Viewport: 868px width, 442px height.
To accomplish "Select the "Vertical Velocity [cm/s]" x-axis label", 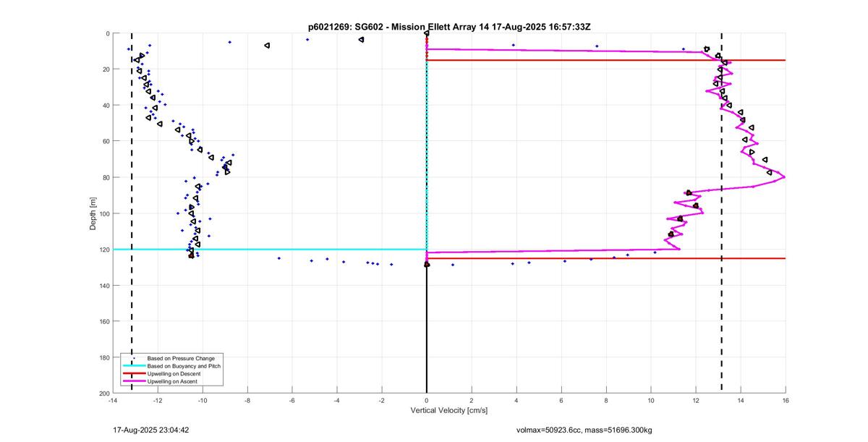I will pyautogui.click(x=449, y=410).
